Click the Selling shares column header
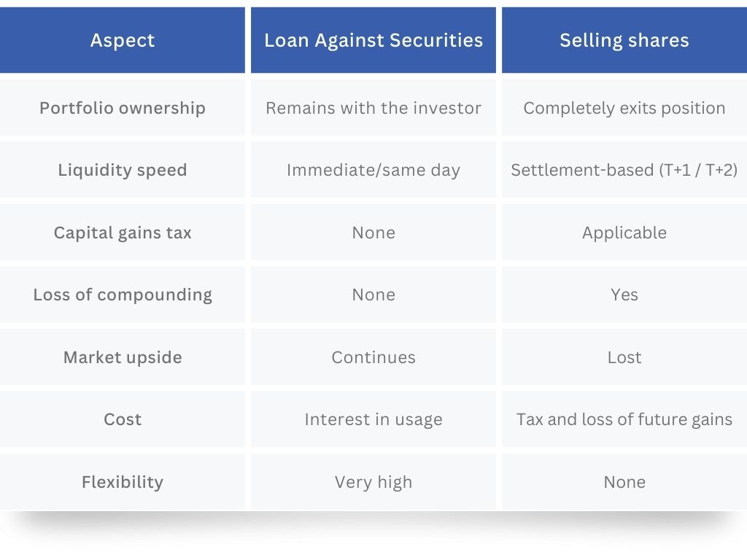The width and height of the screenshot is (747, 560). pos(624,40)
